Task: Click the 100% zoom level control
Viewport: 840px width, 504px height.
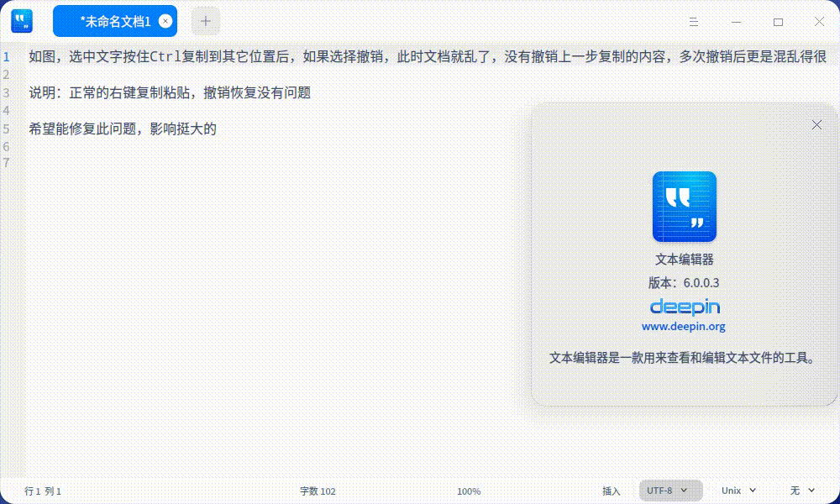Action: [469, 491]
